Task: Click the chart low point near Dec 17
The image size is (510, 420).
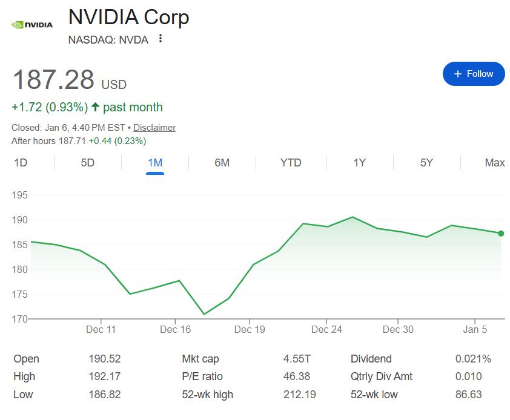Action: tap(204, 314)
